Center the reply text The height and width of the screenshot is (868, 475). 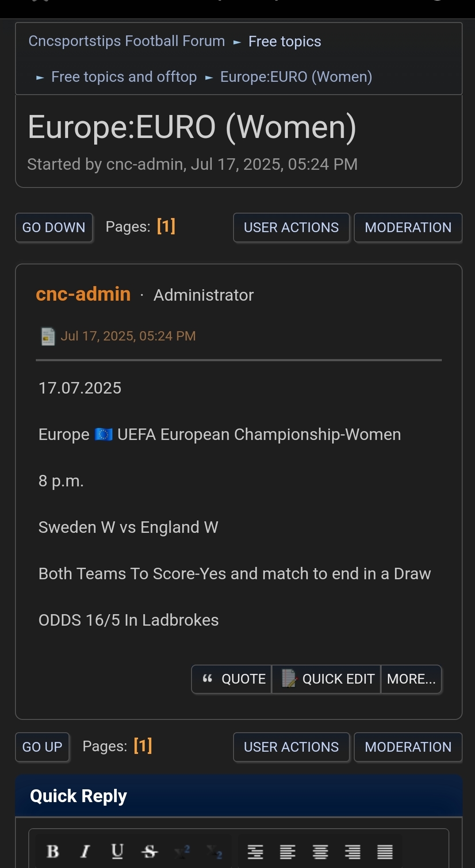[320, 851]
